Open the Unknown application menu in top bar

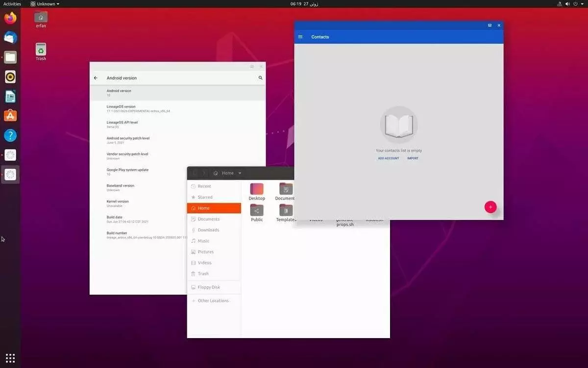coord(45,3)
